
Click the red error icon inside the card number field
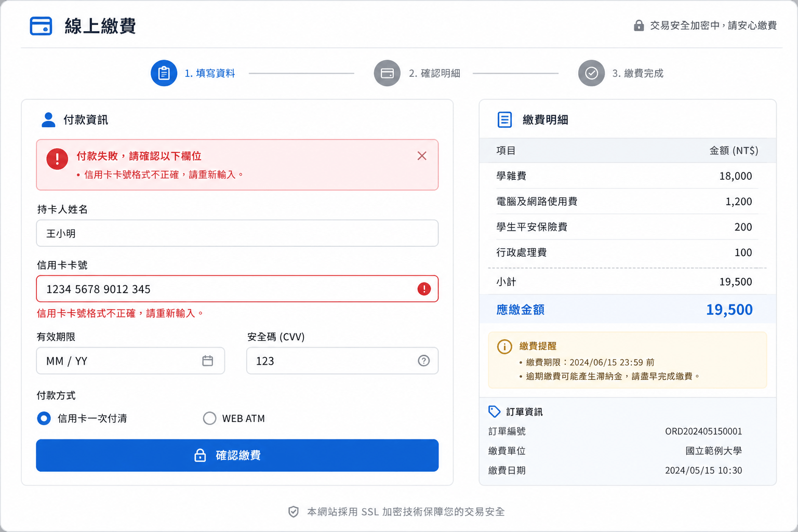[424, 289]
